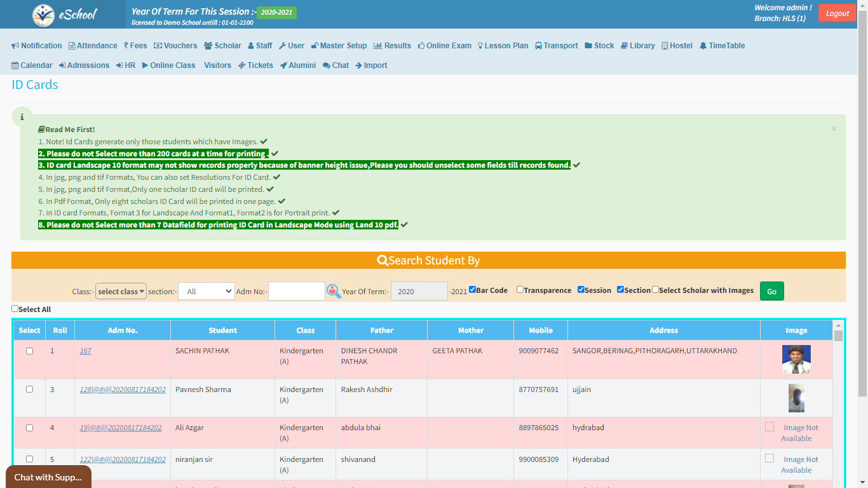Image resolution: width=868 pixels, height=488 pixels.
Task: Open the Chat speech bubble menu
Action: 336,65
